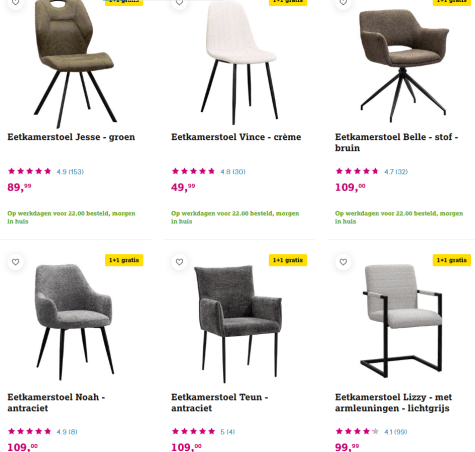Click the 1+1 gratis badge on Teun chair

click(x=288, y=260)
